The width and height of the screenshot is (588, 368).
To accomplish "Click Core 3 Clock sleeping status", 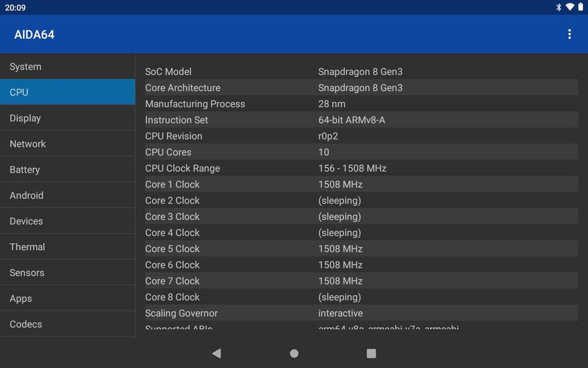I will [x=339, y=217].
